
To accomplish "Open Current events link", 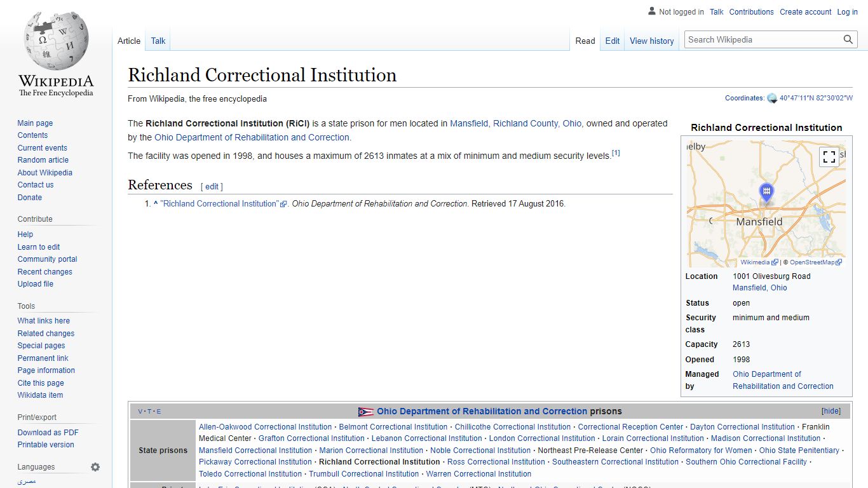I will [43, 148].
